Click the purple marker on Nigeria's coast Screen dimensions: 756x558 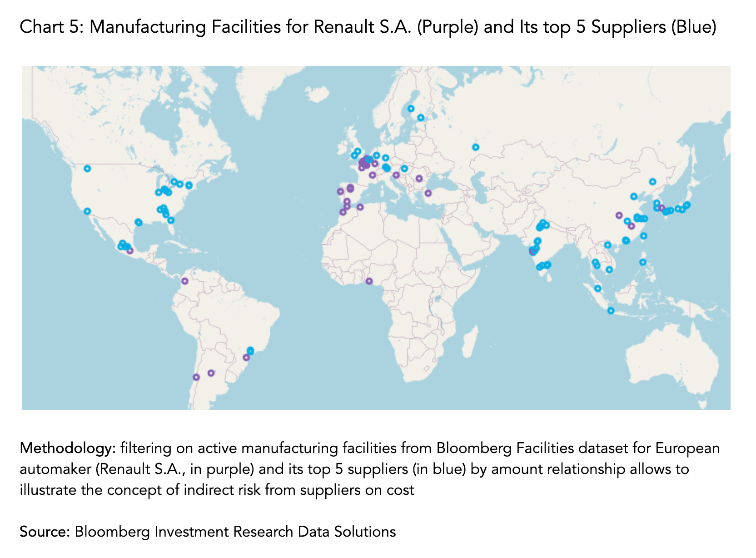(x=369, y=281)
